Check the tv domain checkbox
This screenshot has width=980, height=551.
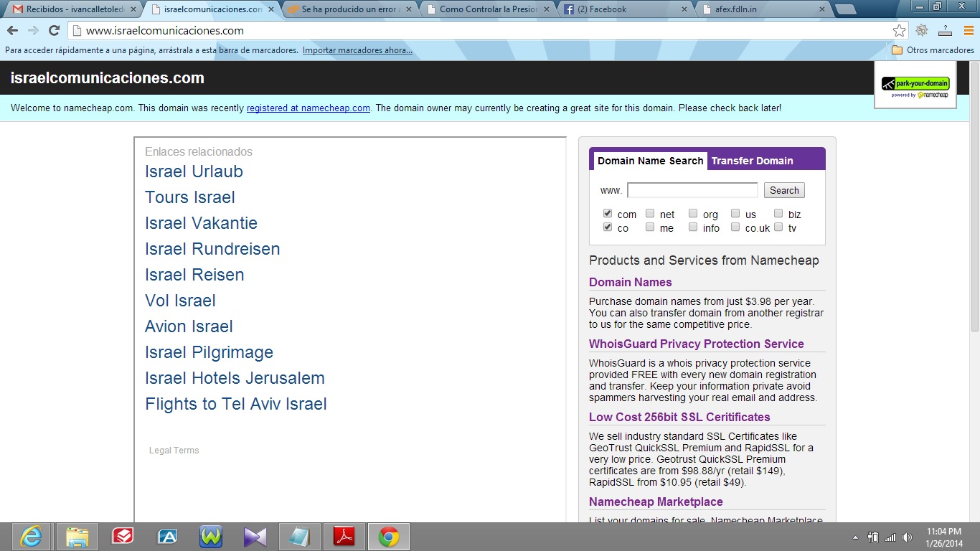(778, 227)
